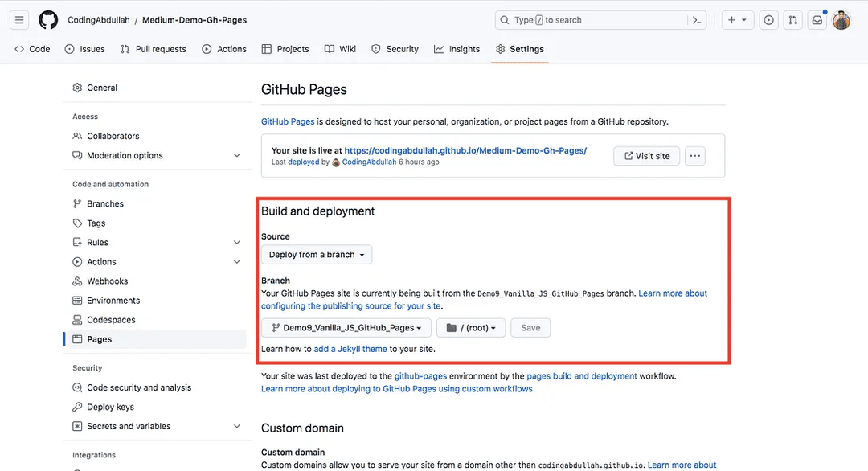Viewport: 868px width, 471px height.
Task: Open the notifications inbox icon
Action: (x=817, y=20)
